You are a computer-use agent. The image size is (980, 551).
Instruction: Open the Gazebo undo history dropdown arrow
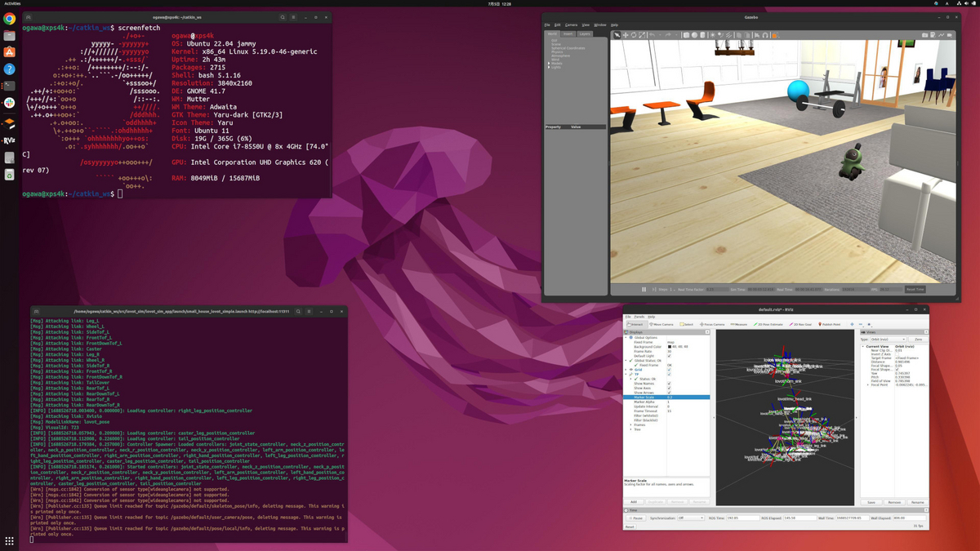(x=660, y=35)
